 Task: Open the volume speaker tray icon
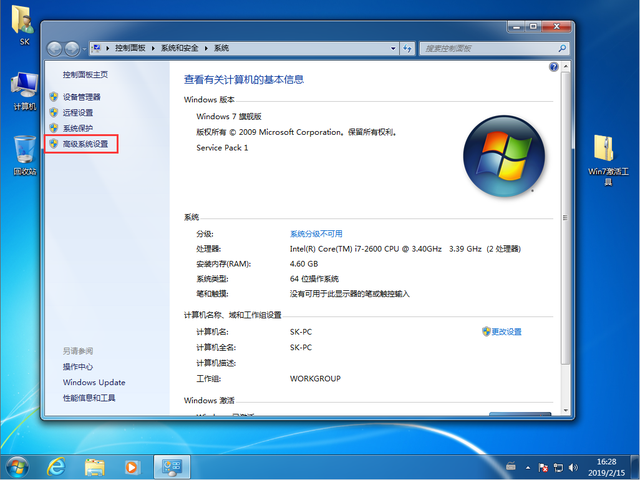(573, 467)
